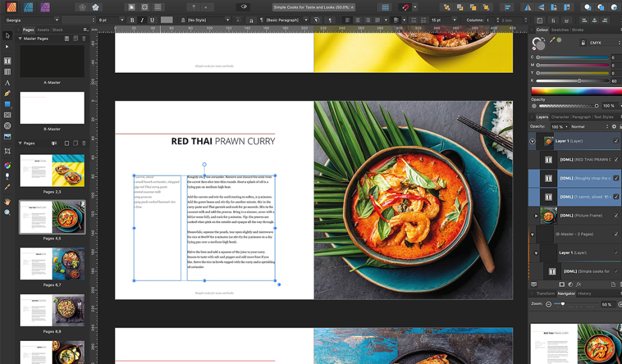Screen dimensions: 622x364
Task: Select the blue Rectangle shape tool
Action: tap(7, 104)
